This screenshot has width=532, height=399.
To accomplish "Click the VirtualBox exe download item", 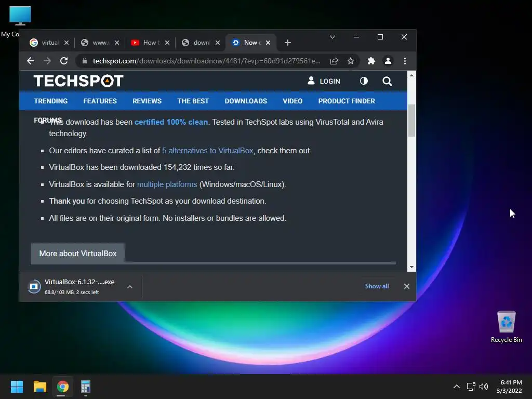I will [71, 287].
